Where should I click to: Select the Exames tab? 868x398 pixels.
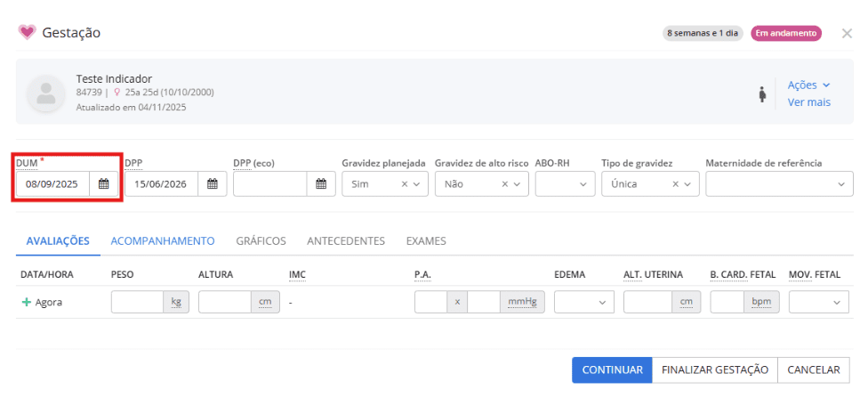click(x=426, y=240)
